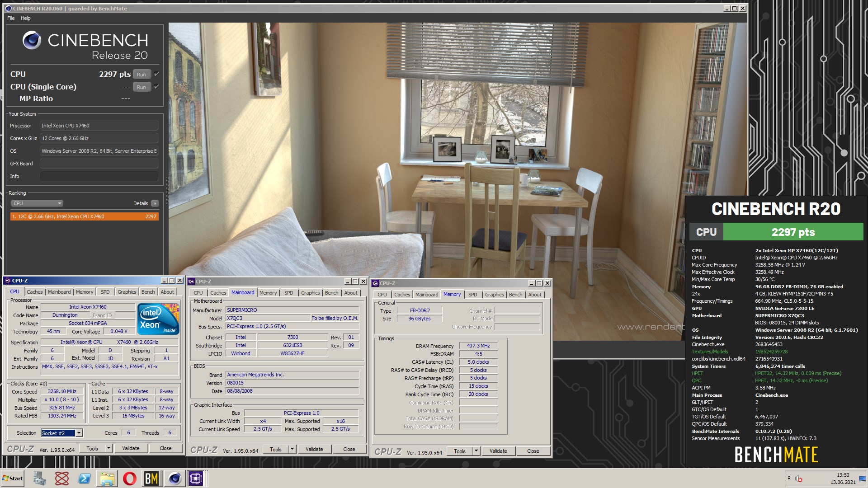
Task: Click the red atom-like taskbar icon
Action: 62,479
